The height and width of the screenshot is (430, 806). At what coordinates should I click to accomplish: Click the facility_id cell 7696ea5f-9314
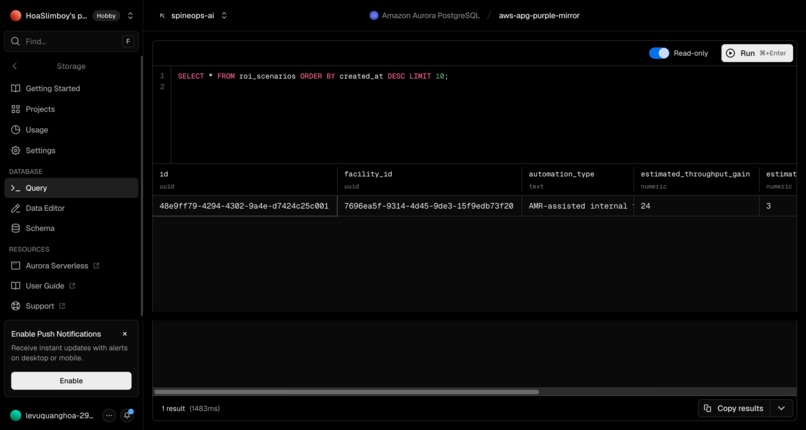429,206
